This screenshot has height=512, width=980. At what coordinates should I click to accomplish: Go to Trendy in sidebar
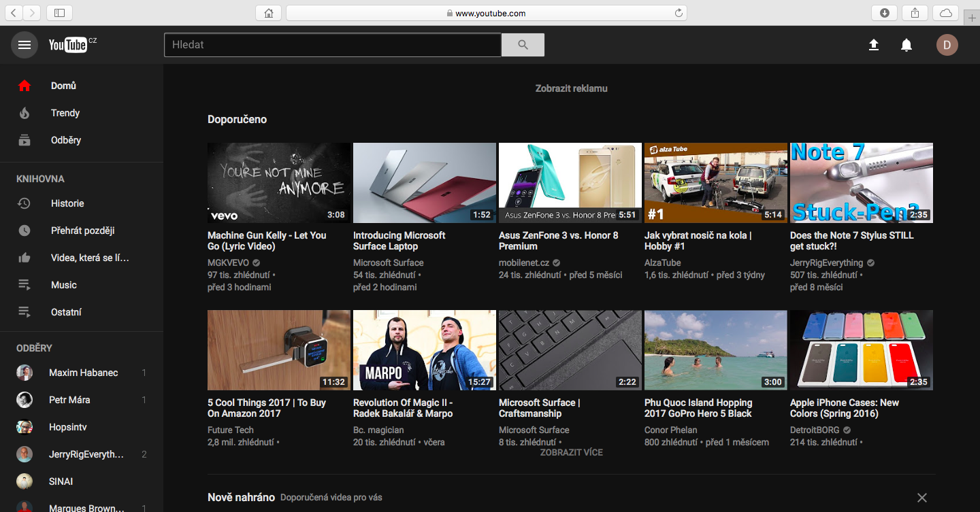pos(65,113)
